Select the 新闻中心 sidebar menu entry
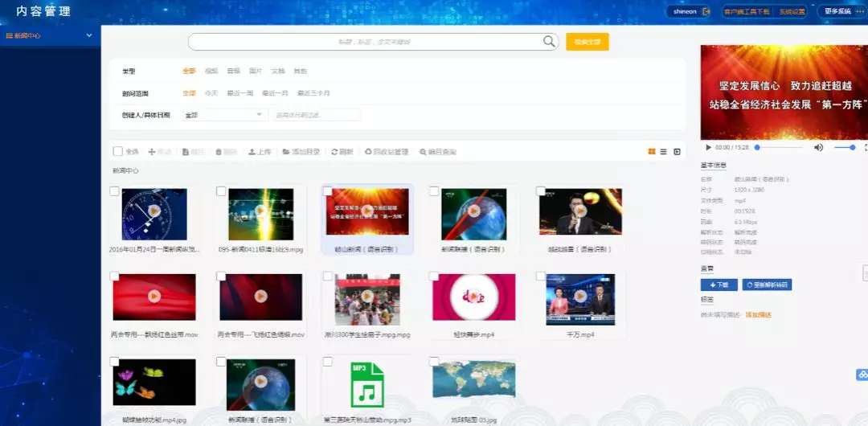 (x=50, y=35)
